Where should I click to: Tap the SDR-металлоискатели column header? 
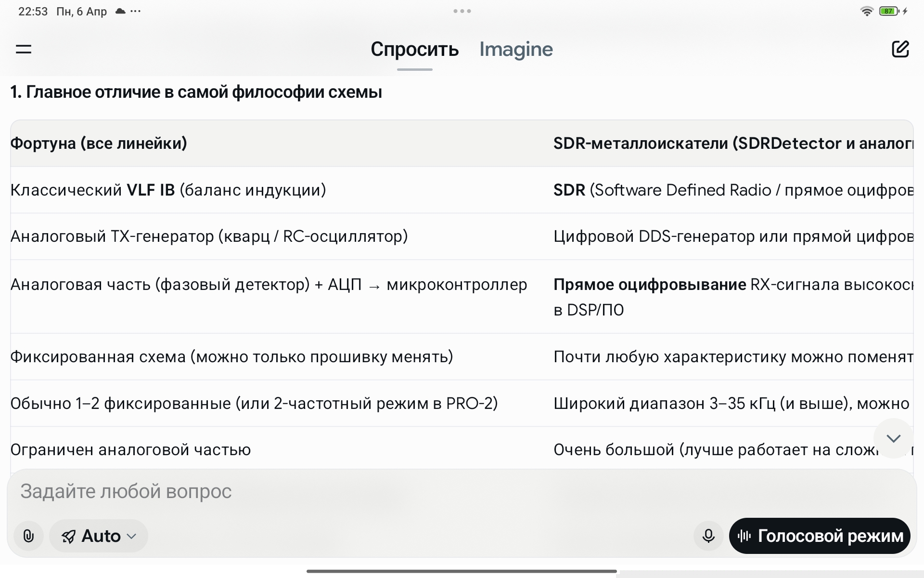[731, 143]
